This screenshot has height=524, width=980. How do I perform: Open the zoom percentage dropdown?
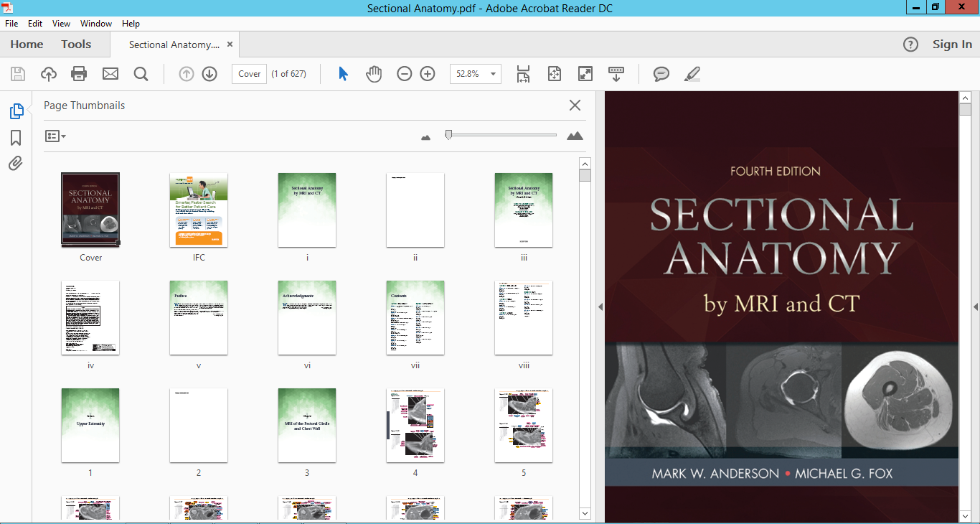pyautogui.click(x=493, y=74)
